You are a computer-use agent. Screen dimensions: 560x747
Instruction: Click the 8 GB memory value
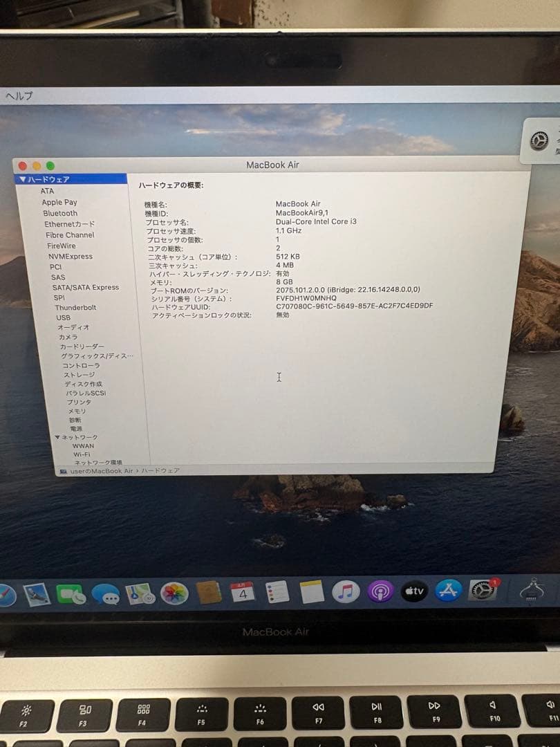click(284, 282)
